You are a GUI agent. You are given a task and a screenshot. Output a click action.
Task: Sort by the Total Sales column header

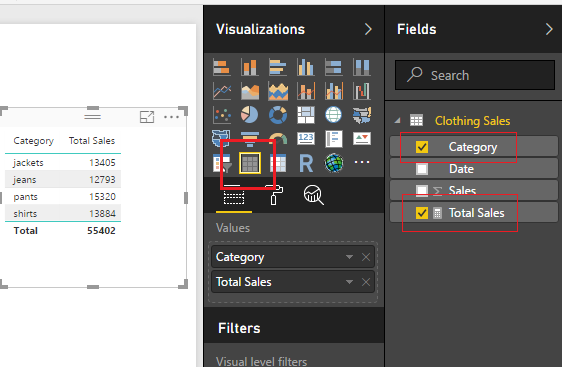(92, 140)
